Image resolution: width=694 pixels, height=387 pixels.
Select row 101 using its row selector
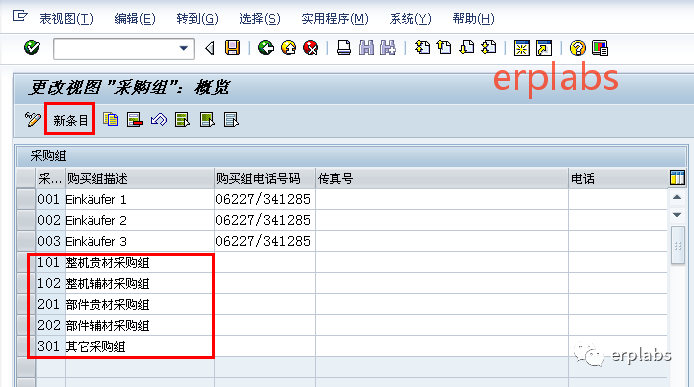click(x=26, y=263)
